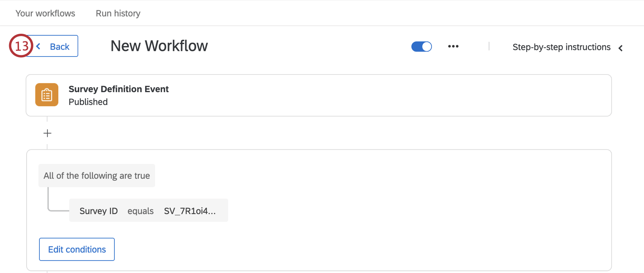Click the Survey Definition Event clipboard icon
The image size is (644, 273).
[x=46, y=94]
